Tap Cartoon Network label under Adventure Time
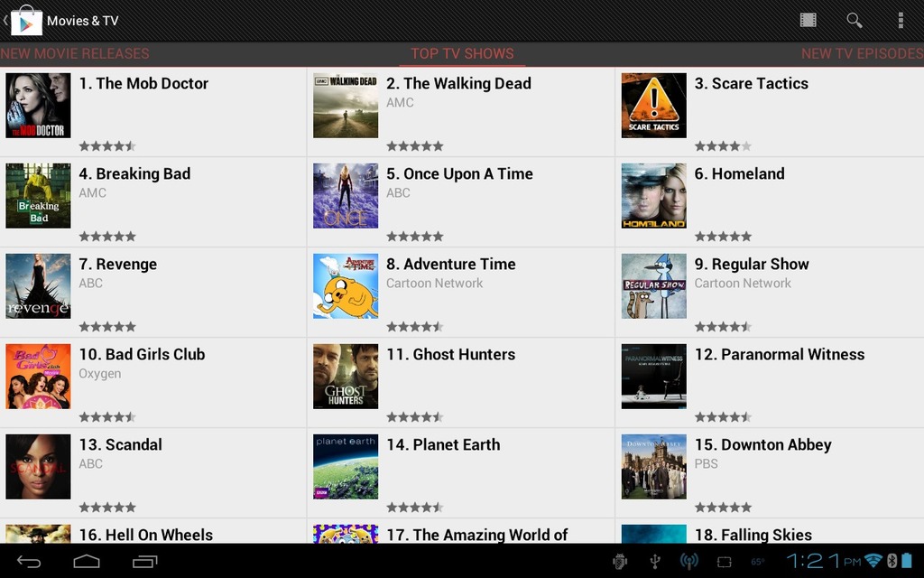 (435, 283)
